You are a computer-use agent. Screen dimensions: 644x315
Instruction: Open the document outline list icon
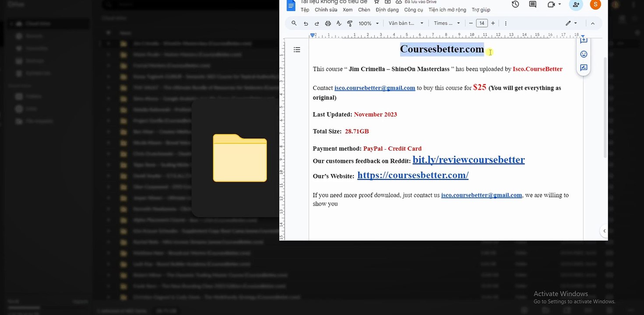pos(297,49)
